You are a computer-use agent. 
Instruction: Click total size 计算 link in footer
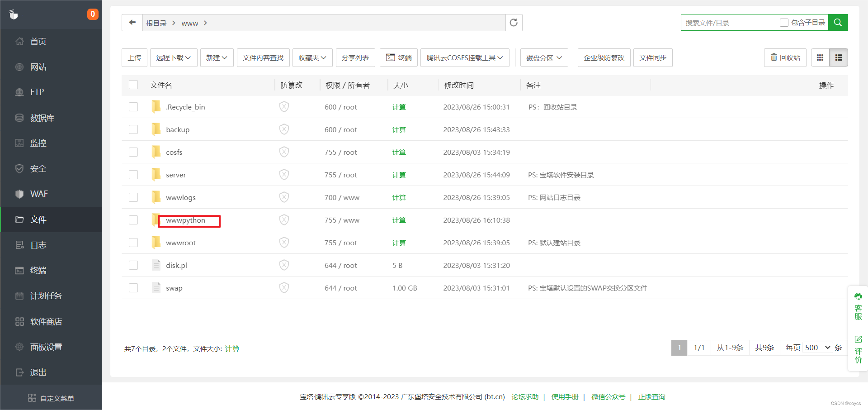point(232,348)
